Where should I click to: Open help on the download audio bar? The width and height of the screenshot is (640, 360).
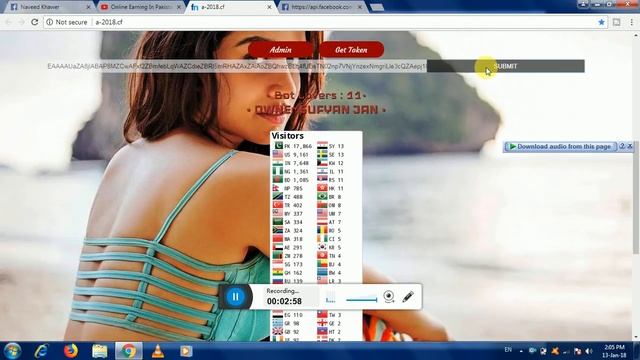pyautogui.click(x=622, y=146)
